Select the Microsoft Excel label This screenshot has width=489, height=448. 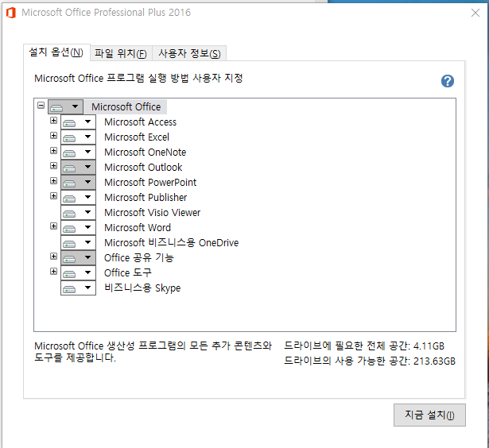point(137,137)
